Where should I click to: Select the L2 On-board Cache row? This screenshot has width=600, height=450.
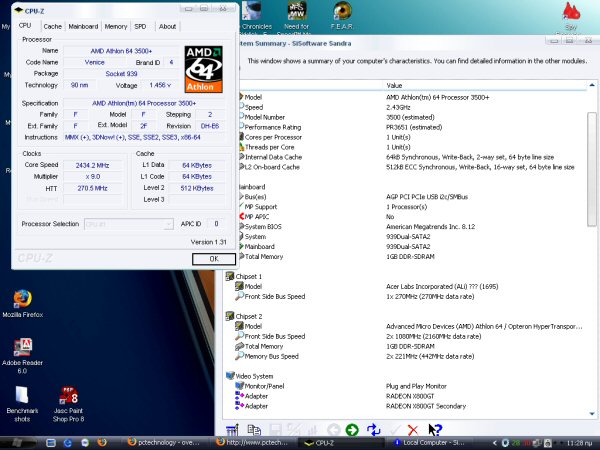(x=411, y=167)
